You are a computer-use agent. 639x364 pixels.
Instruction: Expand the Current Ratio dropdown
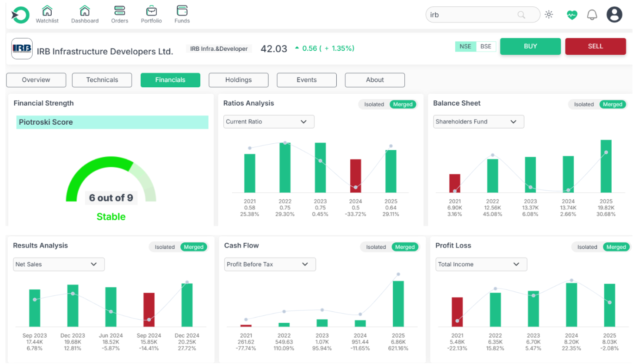point(269,122)
